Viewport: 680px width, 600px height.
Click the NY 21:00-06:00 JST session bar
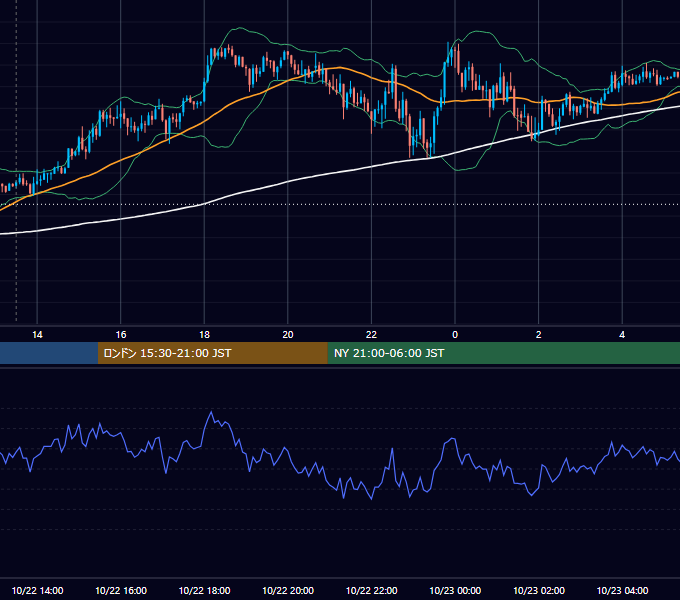click(x=503, y=353)
